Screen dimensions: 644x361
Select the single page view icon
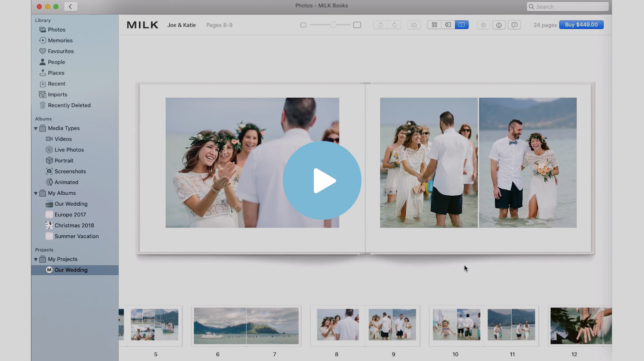point(448,25)
